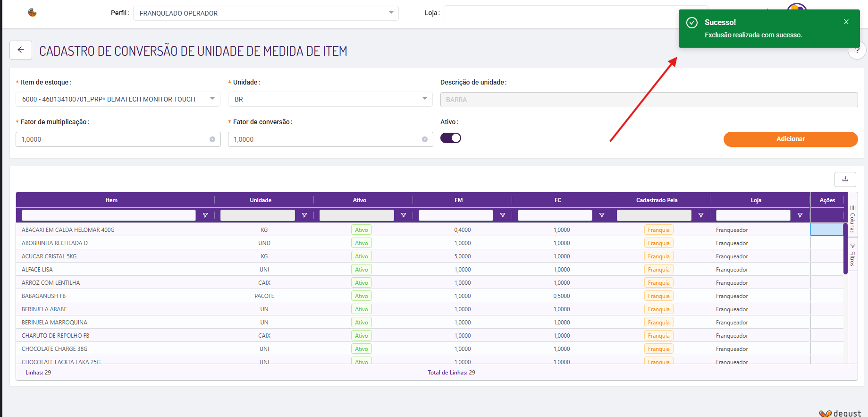Clear the Fator de conversão field
The width and height of the screenshot is (868, 417).
pyautogui.click(x=425, y=139)
